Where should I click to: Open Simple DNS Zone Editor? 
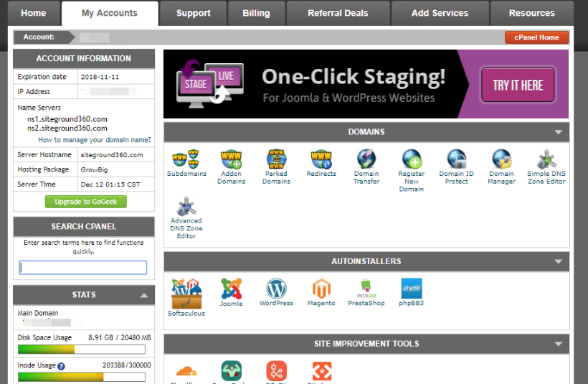pyautogui.click(x=546, y=167)
